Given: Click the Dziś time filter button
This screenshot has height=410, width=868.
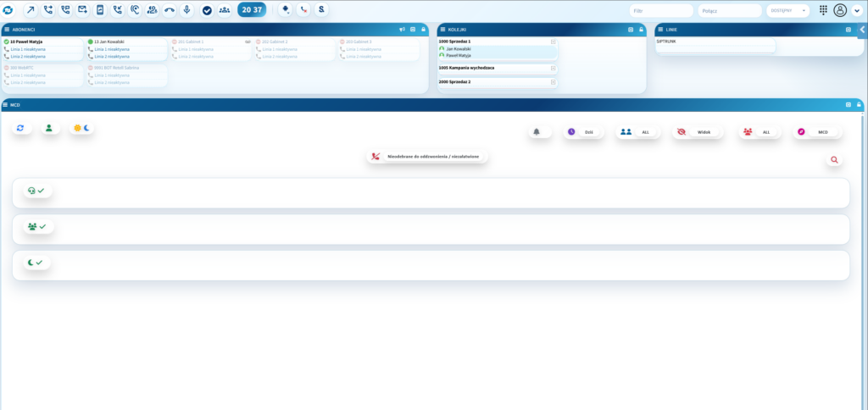Looking at the screenshot, I should (581, 132).
